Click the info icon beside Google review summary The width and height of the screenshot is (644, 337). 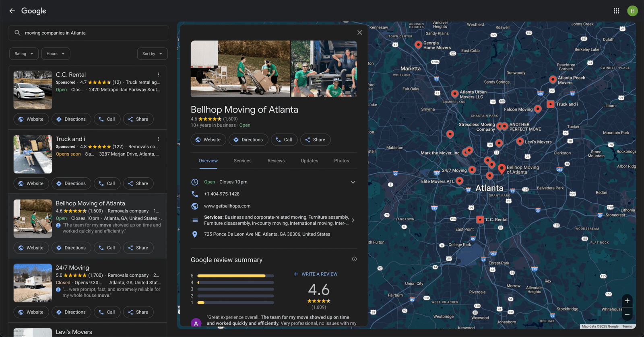click(x=354, y=259)
